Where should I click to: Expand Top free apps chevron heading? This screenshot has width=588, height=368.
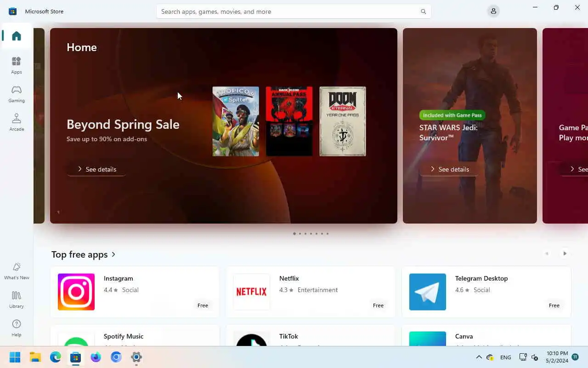(113, 254)
